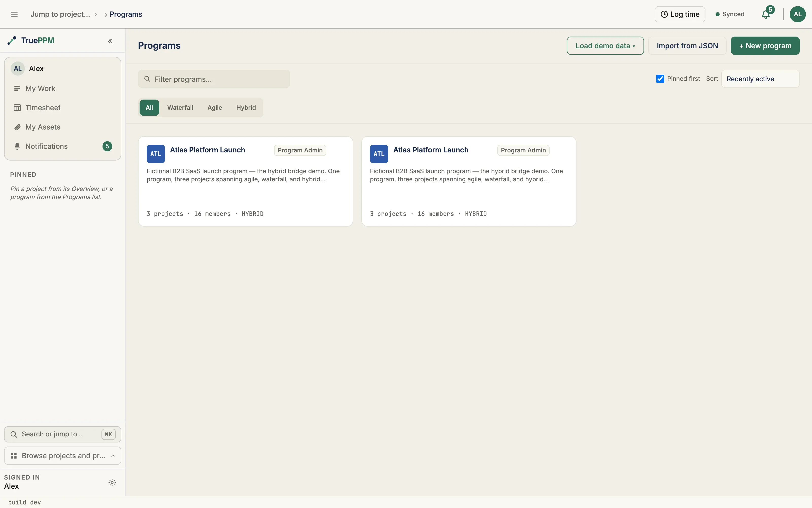Click the My Assets paperclip icon
The height and width of the screenshot is (508, 812).
click(17, 127)
